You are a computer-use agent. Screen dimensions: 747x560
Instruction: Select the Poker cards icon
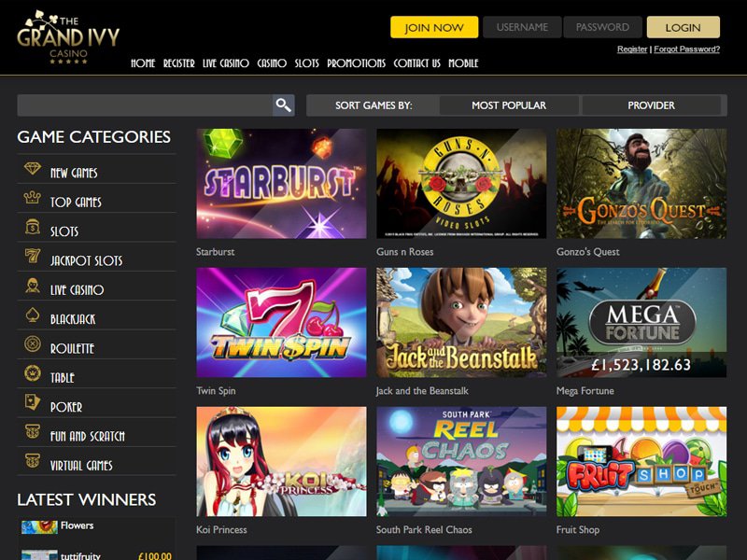coord(33,402)
